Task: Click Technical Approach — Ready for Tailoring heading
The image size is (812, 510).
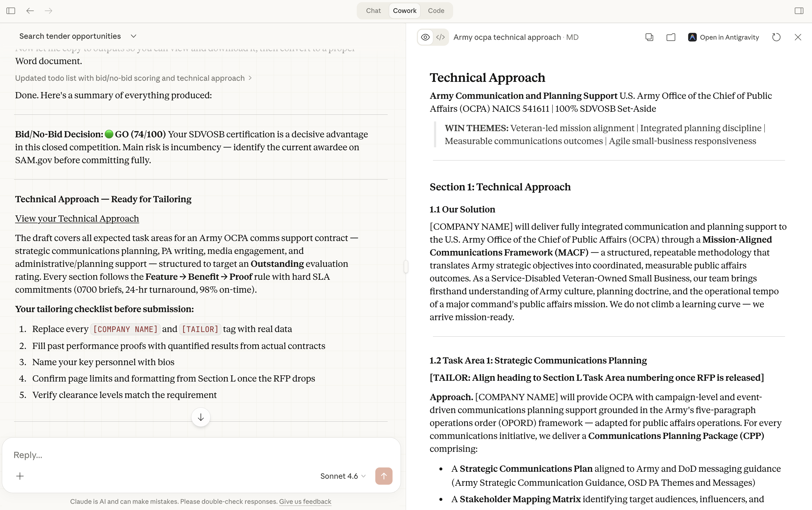Action: 103,199
